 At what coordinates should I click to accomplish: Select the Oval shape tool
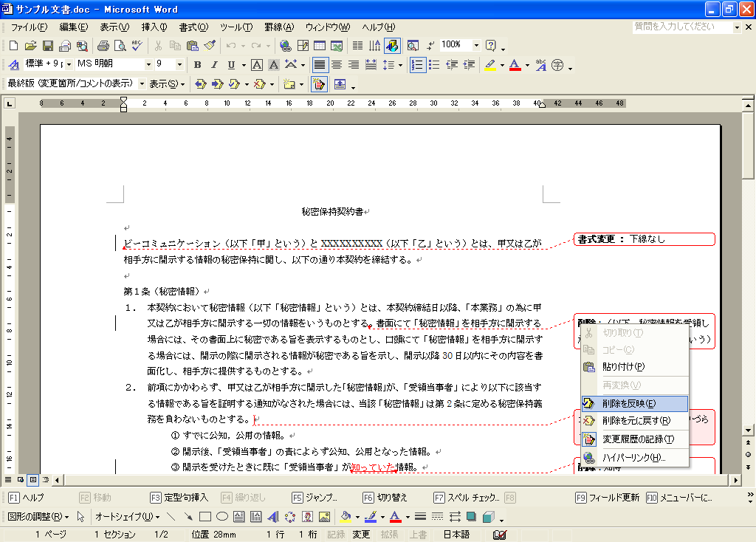pyautogui.click(x=221, y=517)
